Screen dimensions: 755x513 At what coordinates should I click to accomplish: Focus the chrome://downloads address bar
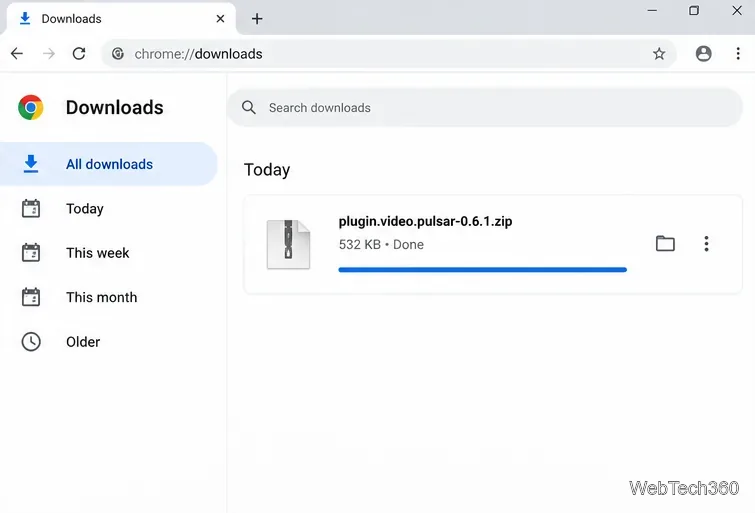pos(388,53)
